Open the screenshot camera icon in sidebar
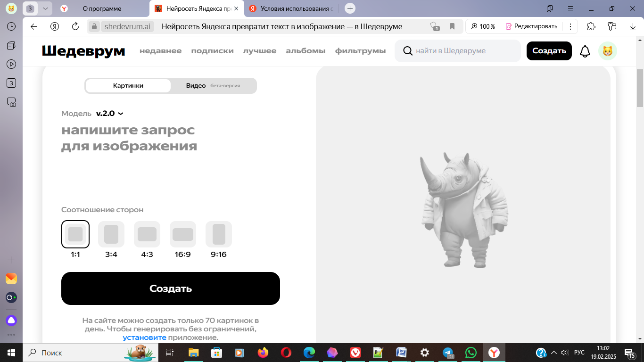The height and width of the screenshot is (362, 644). 11,102
